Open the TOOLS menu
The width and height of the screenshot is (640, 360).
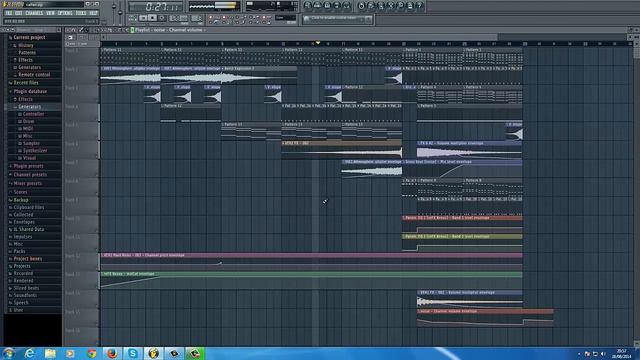[x=81, y=13]
